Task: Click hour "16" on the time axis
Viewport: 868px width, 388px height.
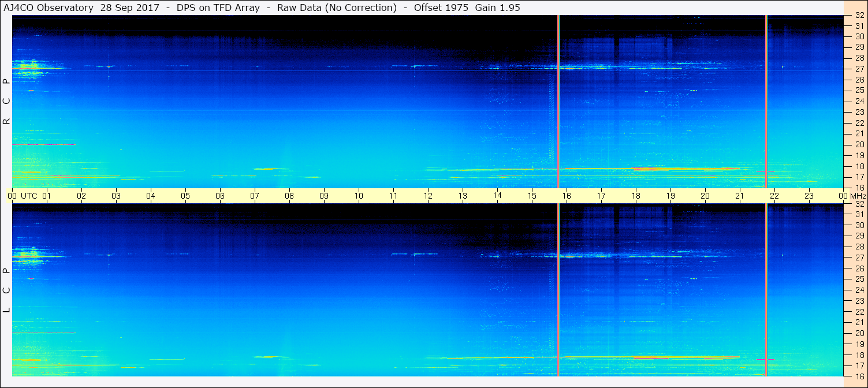Action: tap(567, 196)
